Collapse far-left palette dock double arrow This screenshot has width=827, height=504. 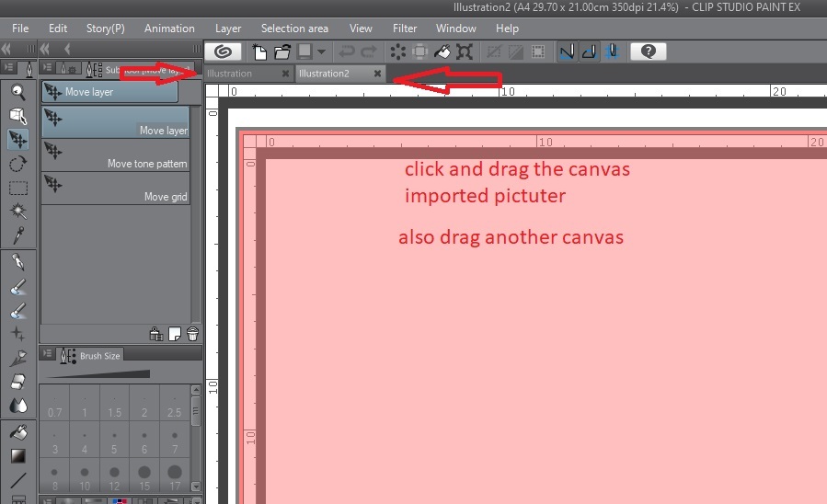click(x=6, y=49)
